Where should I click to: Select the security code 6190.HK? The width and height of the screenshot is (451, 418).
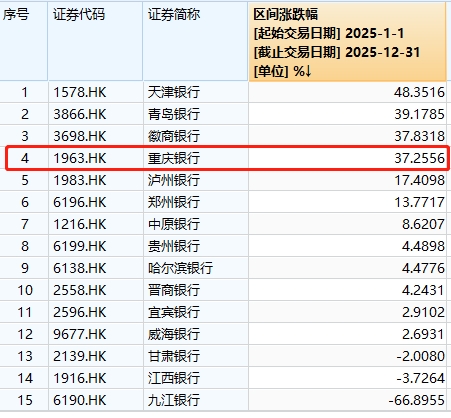(x=80, y=400)
